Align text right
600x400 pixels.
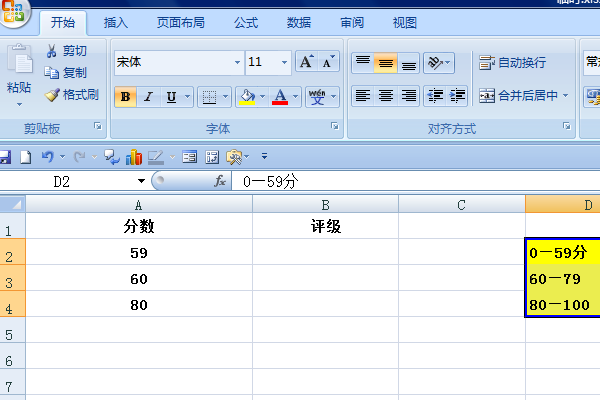[409, 95]
